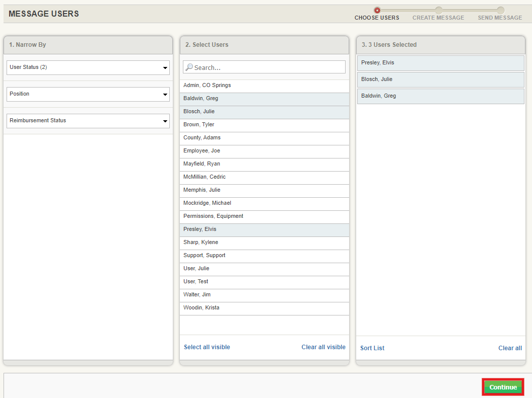This screenshot has width=532, height=398.
Task: Click the search magnifier icon
Action: click(189, 67)
